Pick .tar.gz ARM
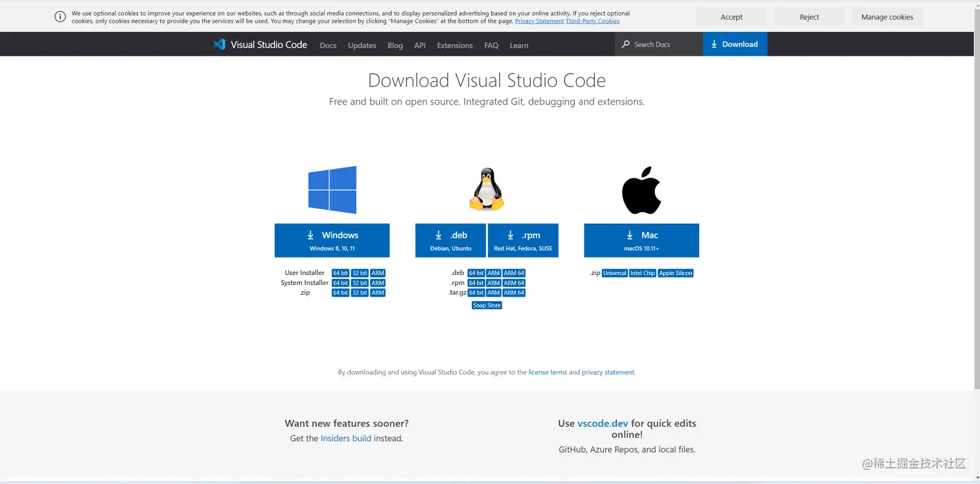The image size is (980, 484). coord(494,293)
